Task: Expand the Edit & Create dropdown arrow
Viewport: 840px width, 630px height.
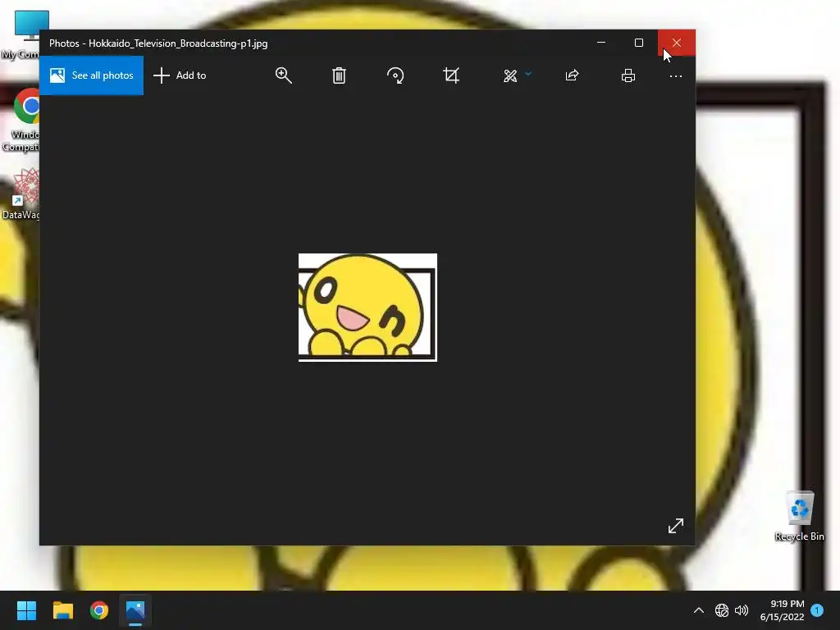Action: [528, 74]
